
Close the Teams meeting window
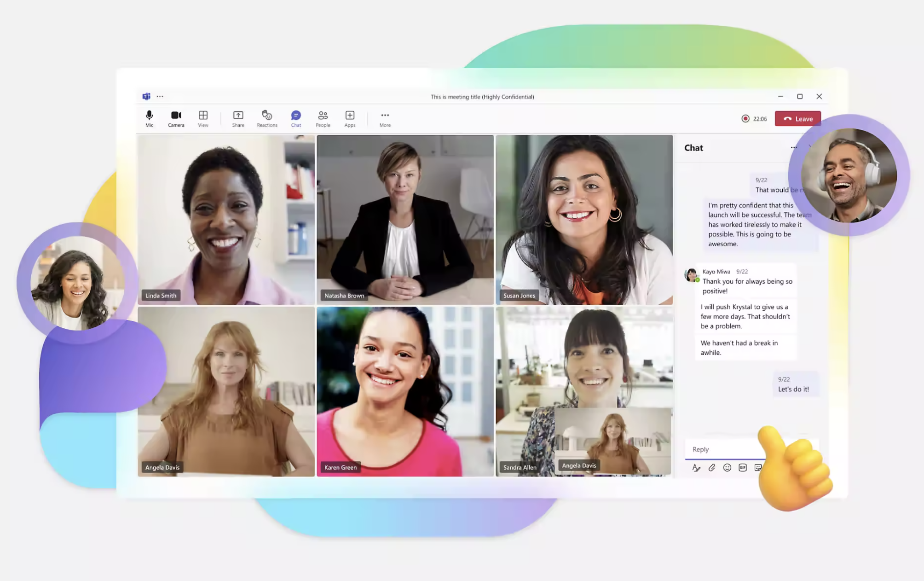(x=819, y=96)
